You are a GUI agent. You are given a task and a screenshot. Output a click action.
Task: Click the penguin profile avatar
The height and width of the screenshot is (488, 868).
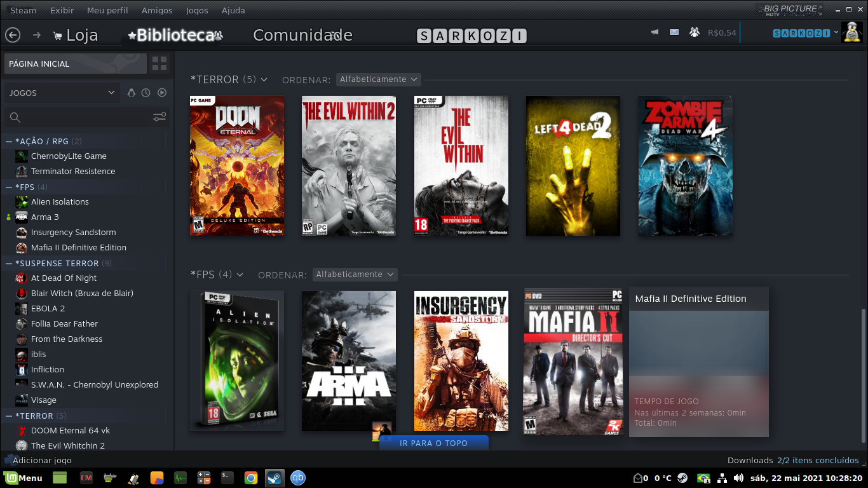click(x=851, y=32)
